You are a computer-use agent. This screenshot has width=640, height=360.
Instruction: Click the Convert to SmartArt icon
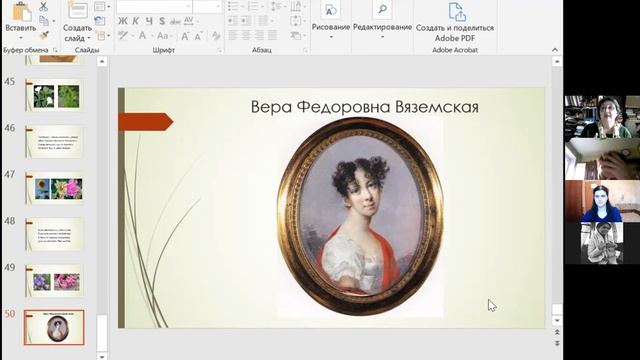[296, 36]
